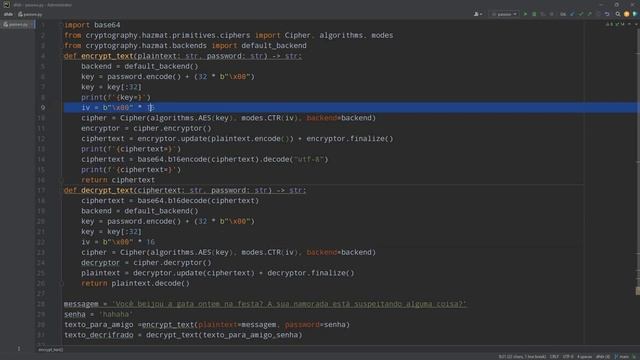Screen dimensions: 640x360
Task: Open the run configuration dropdown
Action: pos(505,14)
